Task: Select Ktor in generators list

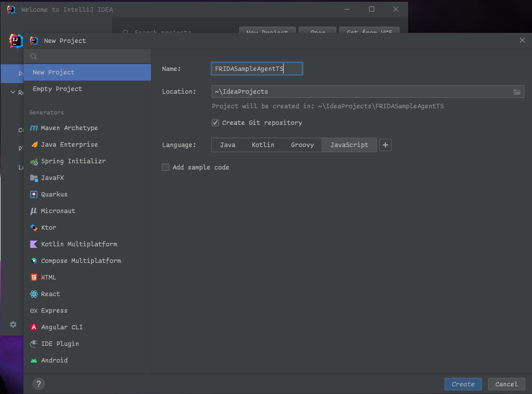Action: tap(87, 228)
